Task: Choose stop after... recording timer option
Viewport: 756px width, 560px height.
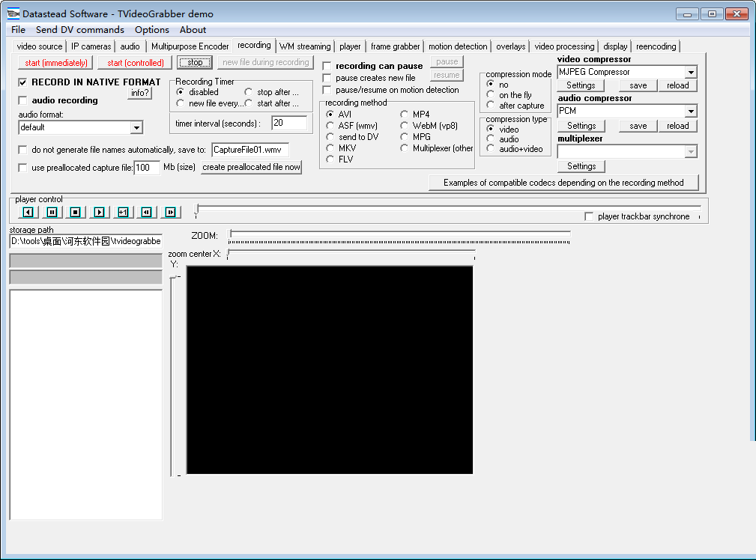Action: 248,92
